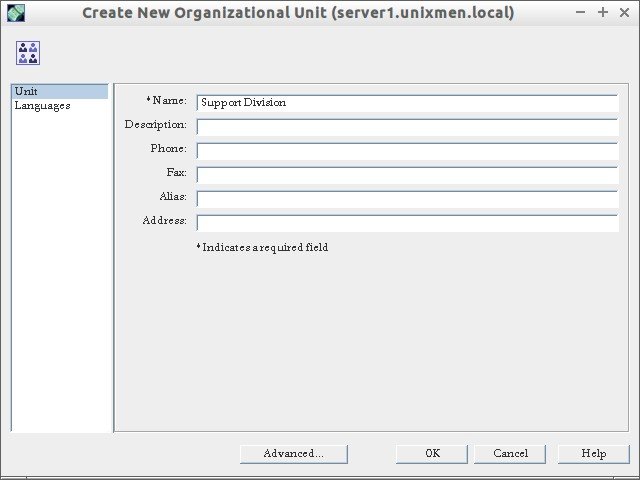This screenshot has height=480, width=640.
Task: Cancel the new organizational unit dialog
Action: [x=510, y=454]
